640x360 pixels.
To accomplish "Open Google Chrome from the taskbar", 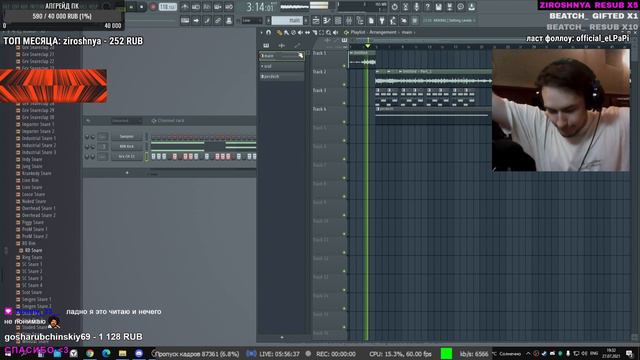I will pyautogui.click(x=90, y=353).
